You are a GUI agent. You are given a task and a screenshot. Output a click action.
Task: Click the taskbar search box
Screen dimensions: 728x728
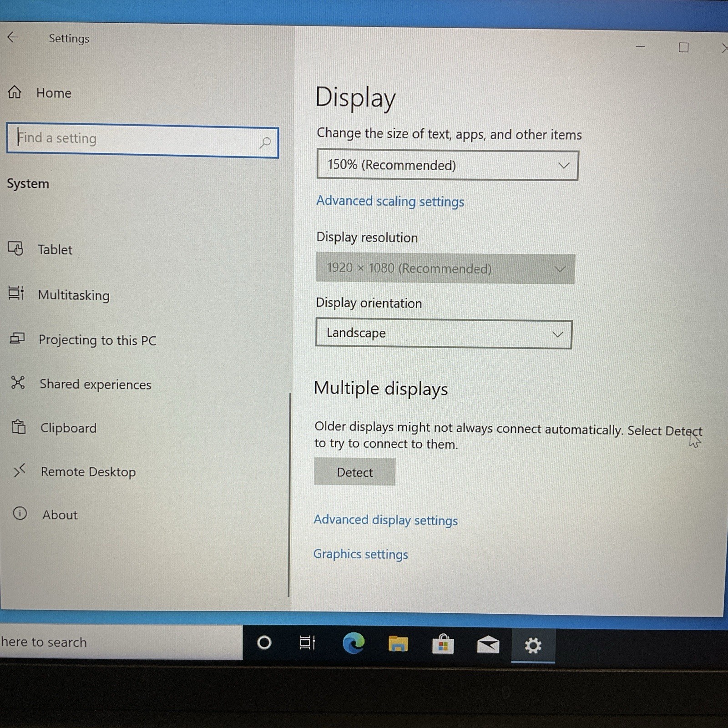coord(121,642)
